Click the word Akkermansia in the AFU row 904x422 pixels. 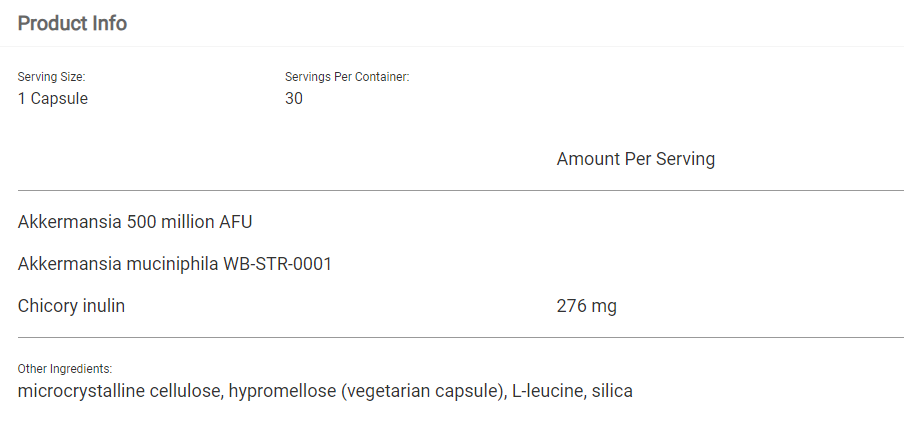[70, 222]
